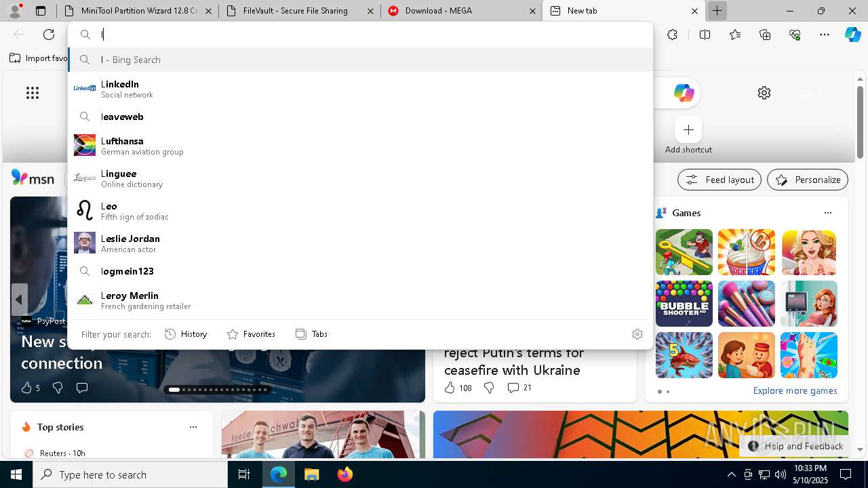868x488 pixels.
Task: Toggle Split screen icon
Action: tap(705, 35)
